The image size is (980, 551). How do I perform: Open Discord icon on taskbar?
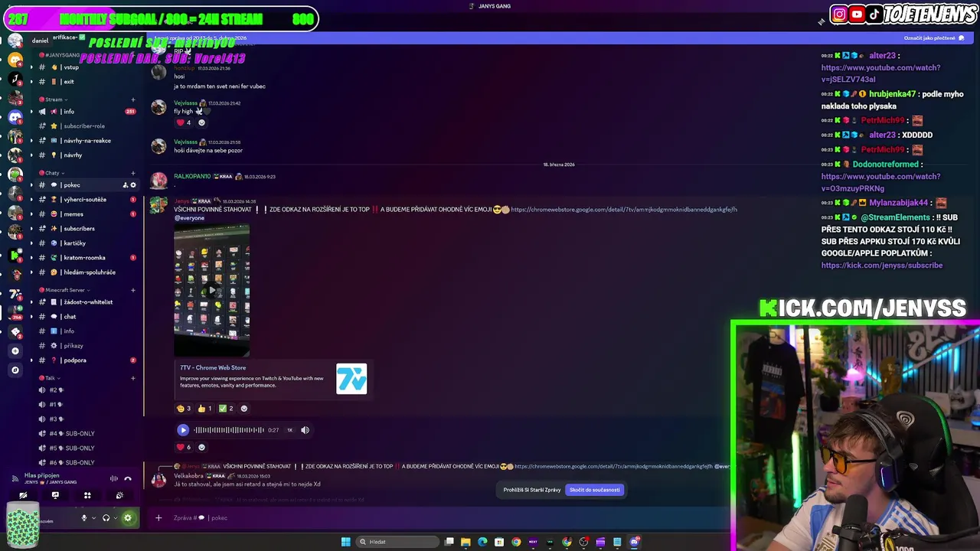(634, 542)
